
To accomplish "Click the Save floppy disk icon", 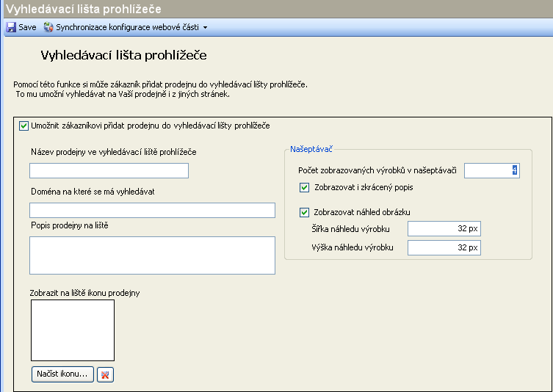I will click(11, 27).
